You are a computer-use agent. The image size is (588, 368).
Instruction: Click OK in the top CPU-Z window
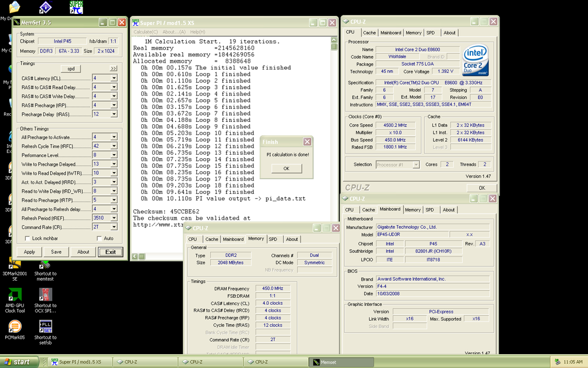482,188
